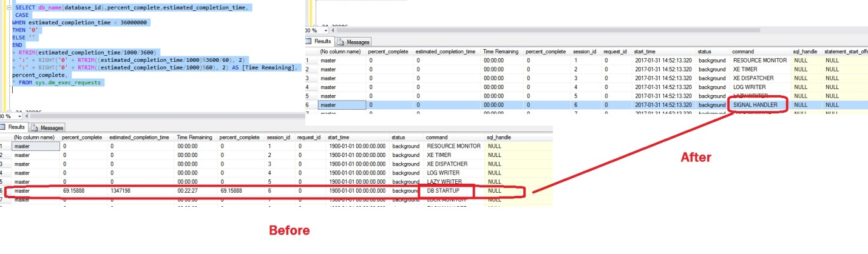The image size is (868, 254).
Task: Switch to the Messages tab in the Before pane
Action: 51,127
